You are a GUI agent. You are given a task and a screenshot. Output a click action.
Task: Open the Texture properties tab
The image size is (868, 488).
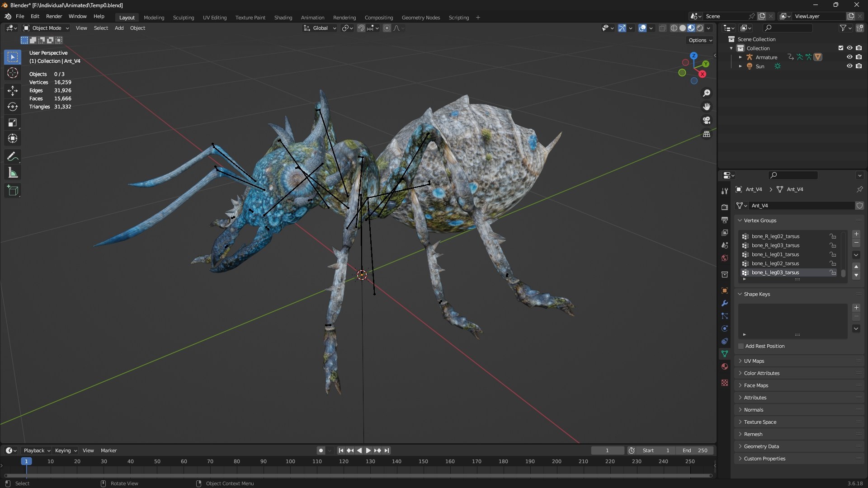(725, 383)
